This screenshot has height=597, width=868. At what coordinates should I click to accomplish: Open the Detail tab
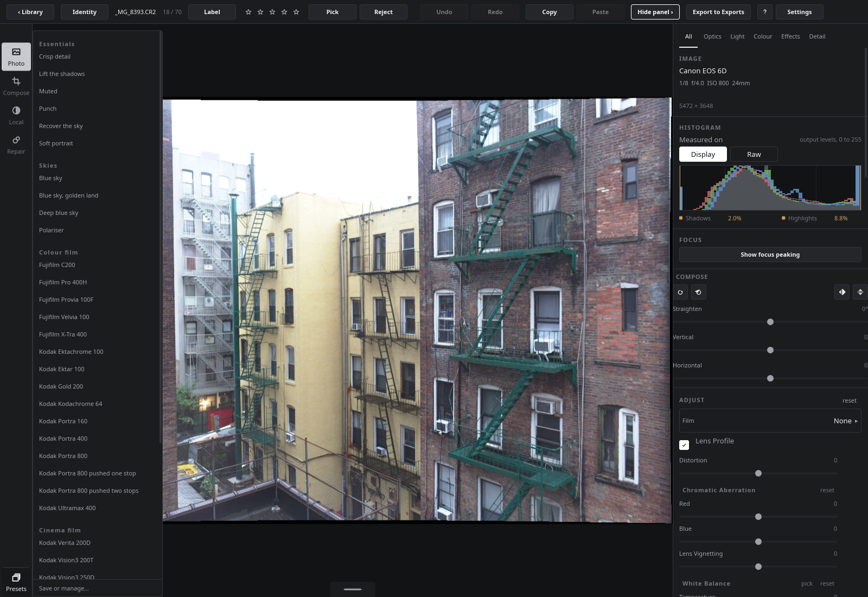817,36
